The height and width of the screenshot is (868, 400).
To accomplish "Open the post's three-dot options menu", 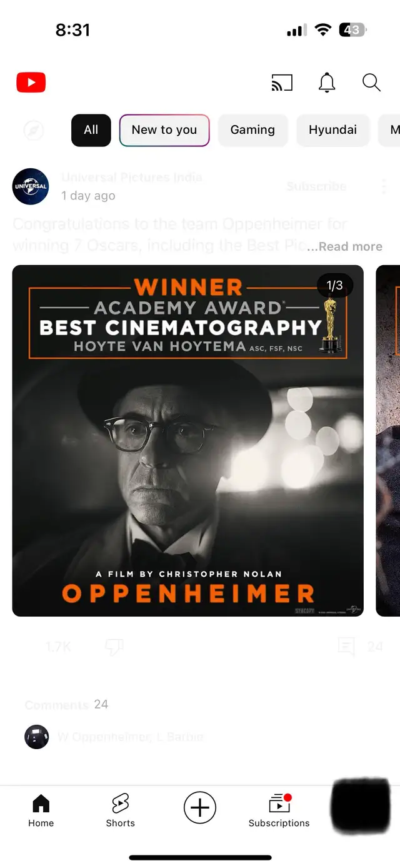I will click(x=384, y=186).
